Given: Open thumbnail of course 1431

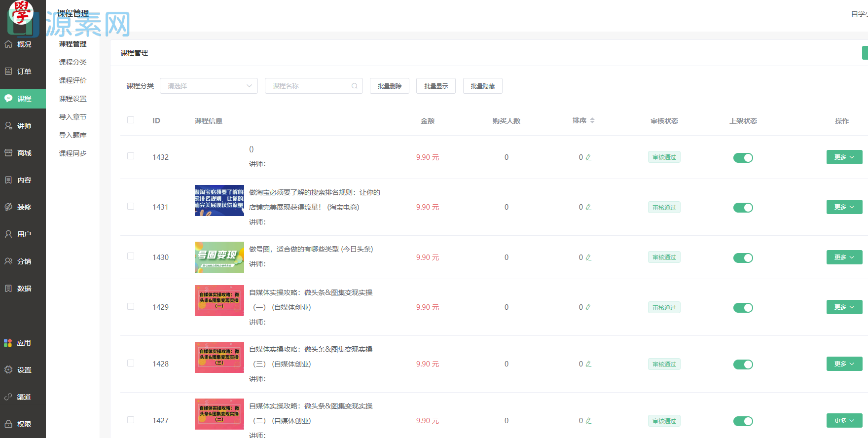Looking at the screenshot, I should [x=219, y=200].
